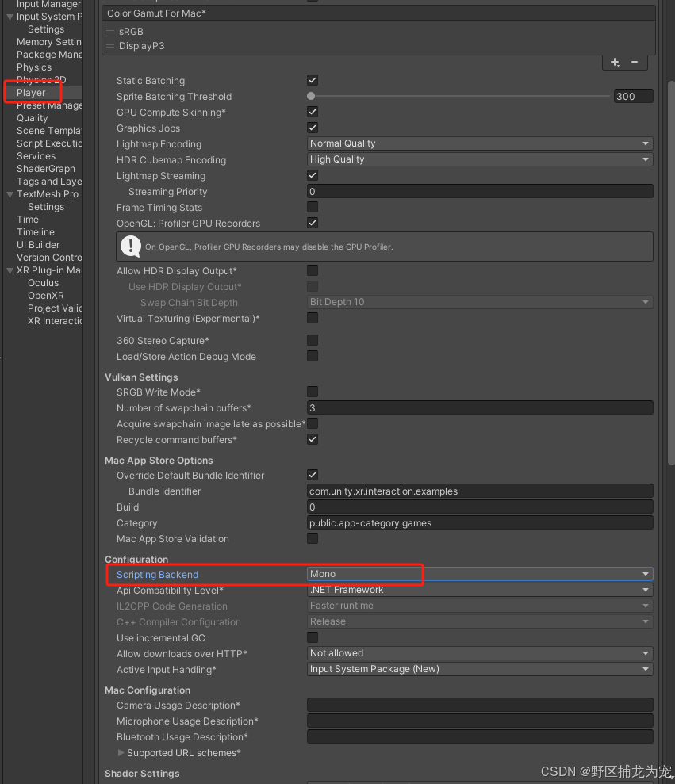Enable SRGB Write Mode checkbox
This screenshot has width=675, height=784.
click(x=313, y=392)
